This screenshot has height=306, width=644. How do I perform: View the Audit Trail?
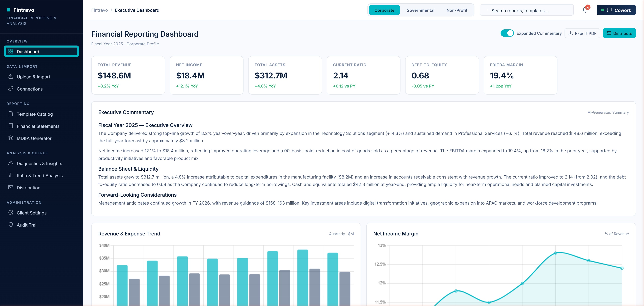point(27,225)
